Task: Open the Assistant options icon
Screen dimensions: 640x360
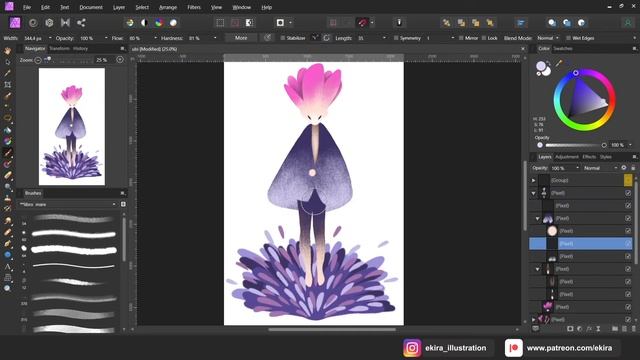Action: point(399,22)
